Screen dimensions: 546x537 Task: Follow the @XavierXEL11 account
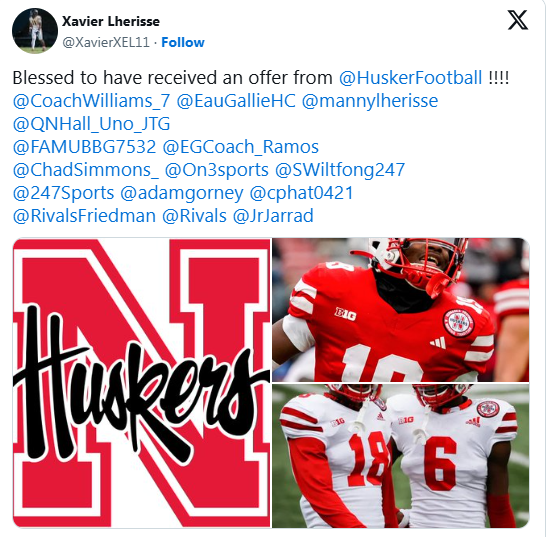183,42
